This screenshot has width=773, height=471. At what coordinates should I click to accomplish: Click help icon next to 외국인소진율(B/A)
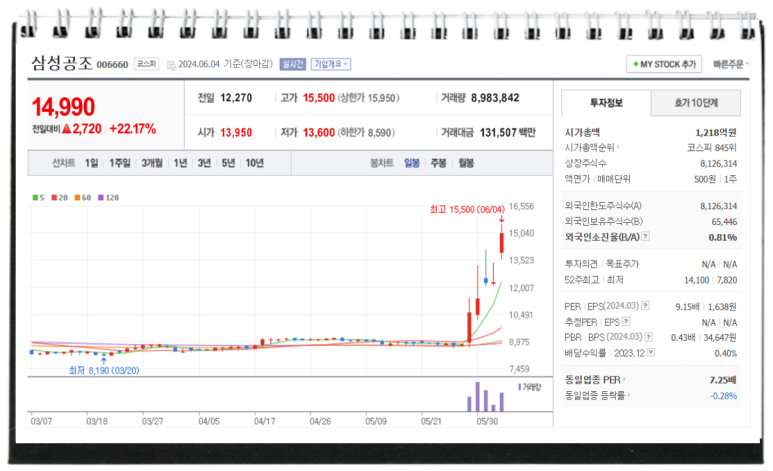click(646, 237)
